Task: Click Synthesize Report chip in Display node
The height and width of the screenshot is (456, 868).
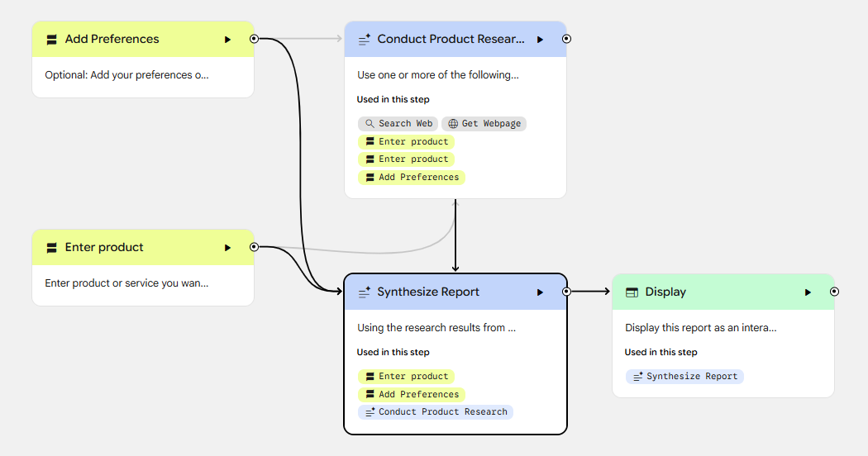Action: point(684,377)
